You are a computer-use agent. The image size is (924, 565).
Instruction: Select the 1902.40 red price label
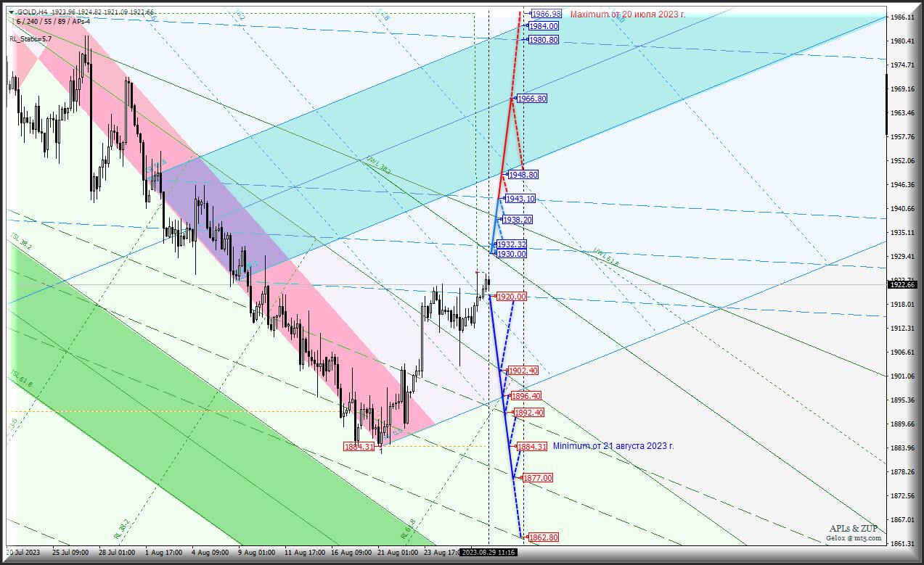(523, 371)
